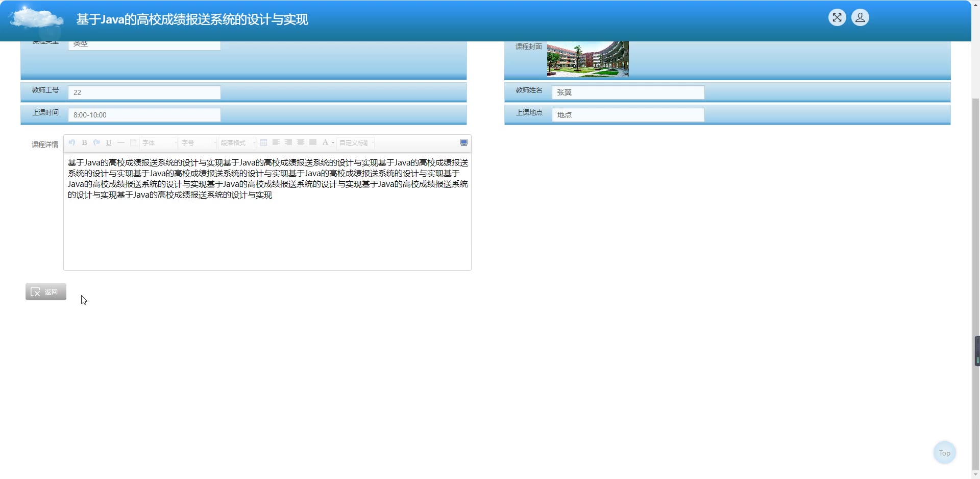Open the 自定义标题 custom heading dropdown
The image size is (980, 479).
click(x=356, y=143)
